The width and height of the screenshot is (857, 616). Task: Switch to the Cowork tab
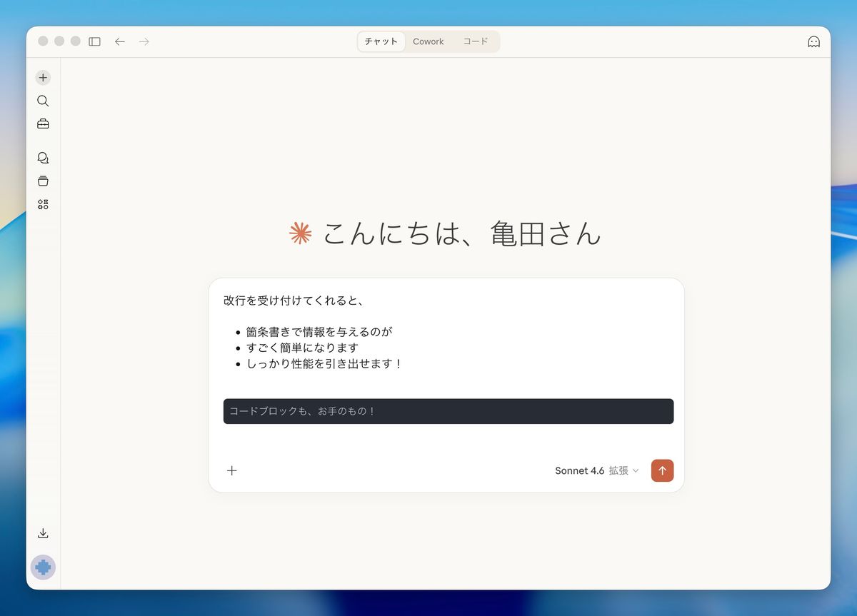point(428,41)
